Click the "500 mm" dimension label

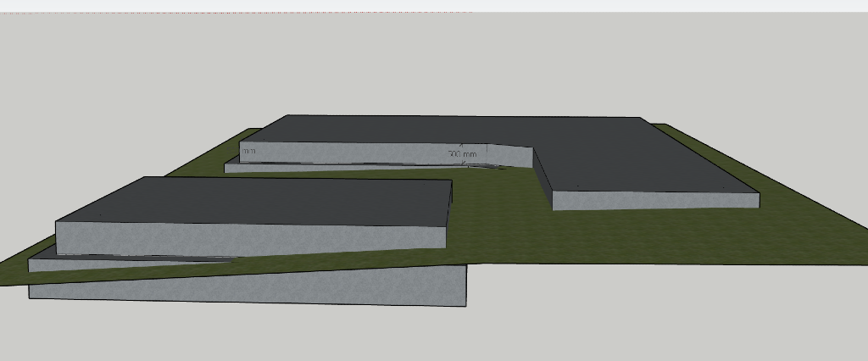(463, 154)
